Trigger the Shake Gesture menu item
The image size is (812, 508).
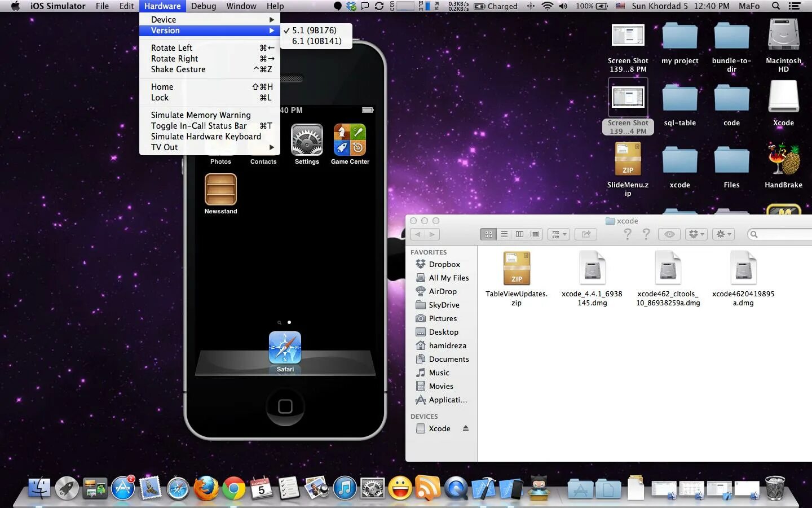pyautogui.click(x=210, y=69)
